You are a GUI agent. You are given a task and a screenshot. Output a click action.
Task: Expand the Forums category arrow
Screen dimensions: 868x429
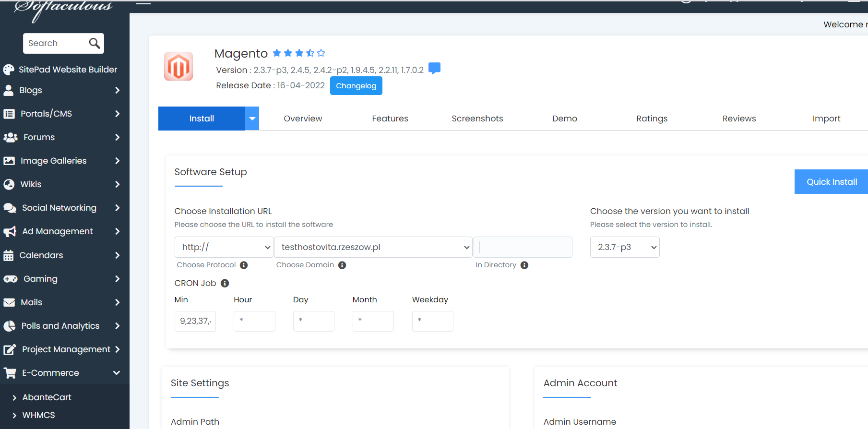tap(117, 137)
